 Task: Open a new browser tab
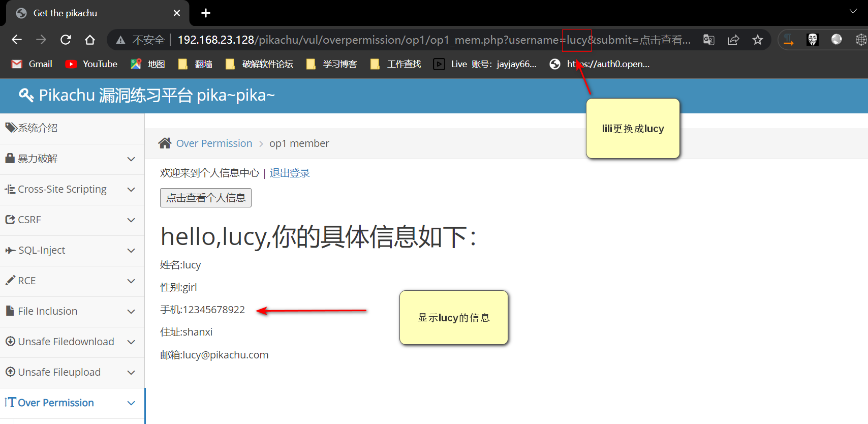click(206, 13)
